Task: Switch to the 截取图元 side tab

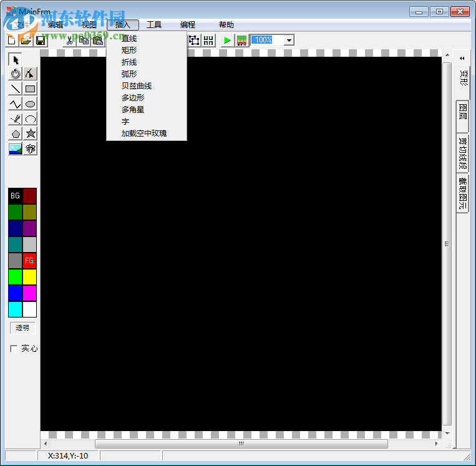Action: (463, 193)
